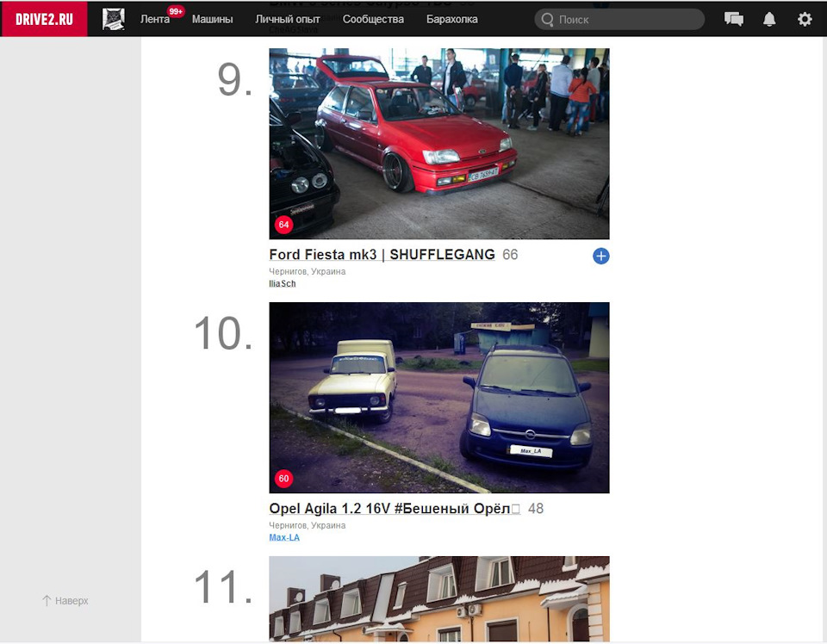Open the Барахолка menu item
The height and width of the screenshot is (644, 827).
452,19
